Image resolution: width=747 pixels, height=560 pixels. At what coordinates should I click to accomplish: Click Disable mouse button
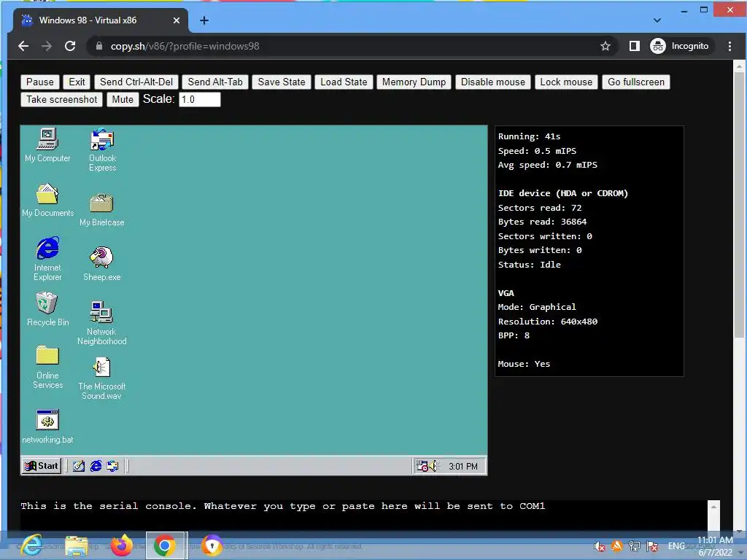click(493, 82)
